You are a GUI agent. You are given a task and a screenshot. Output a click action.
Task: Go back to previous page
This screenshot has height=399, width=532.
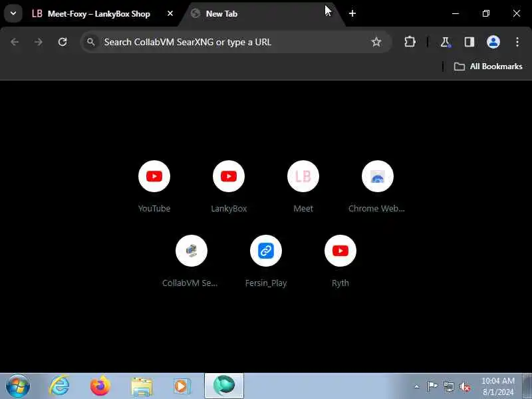tap(15, 42)
